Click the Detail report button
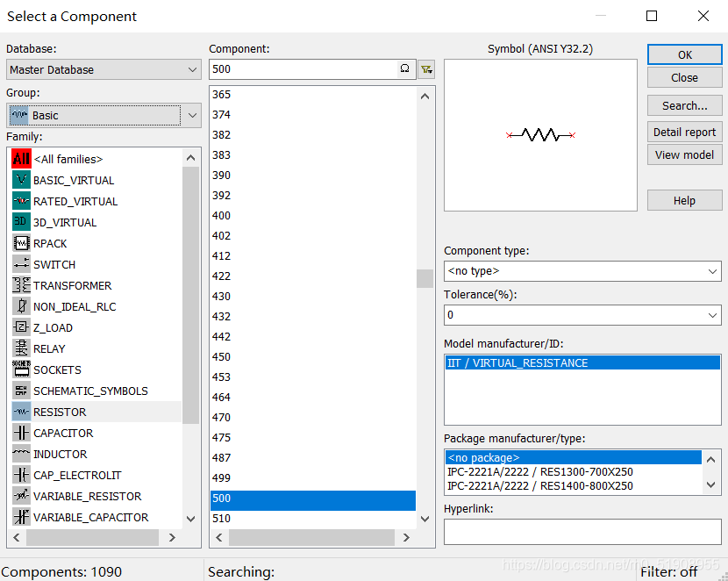The height and width of the screenshot is (581, 728). (685, 132)
